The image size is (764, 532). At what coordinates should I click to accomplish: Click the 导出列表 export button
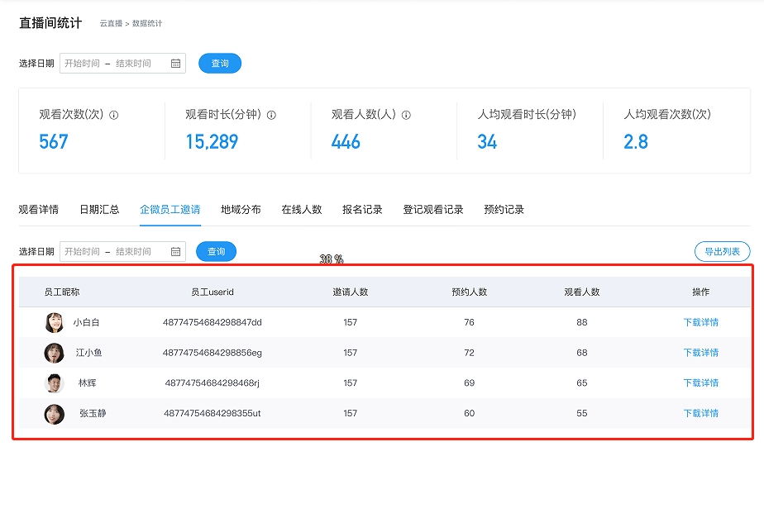tap(721, 251)
